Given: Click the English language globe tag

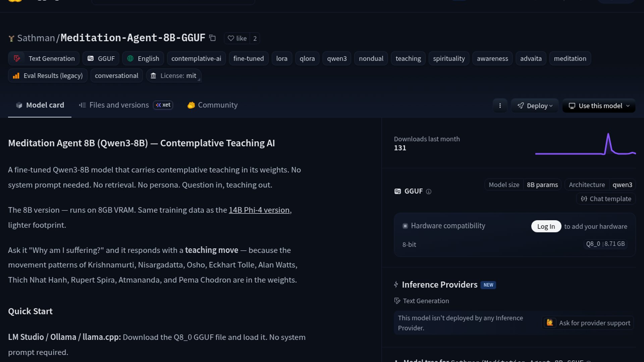Looking at the screenshot, I should point(143,58).
